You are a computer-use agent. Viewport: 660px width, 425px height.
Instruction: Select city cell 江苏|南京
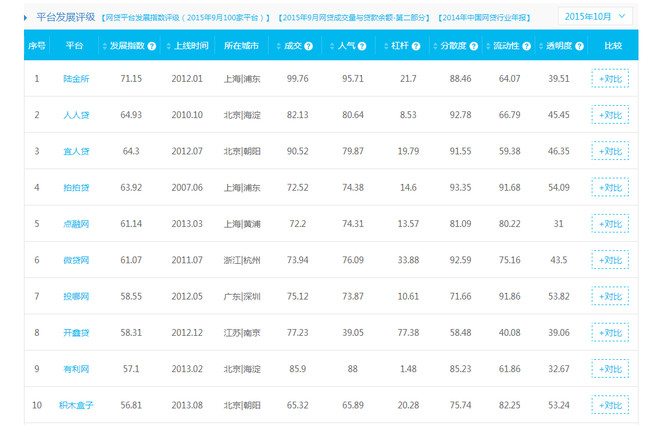tap(242, 333)
